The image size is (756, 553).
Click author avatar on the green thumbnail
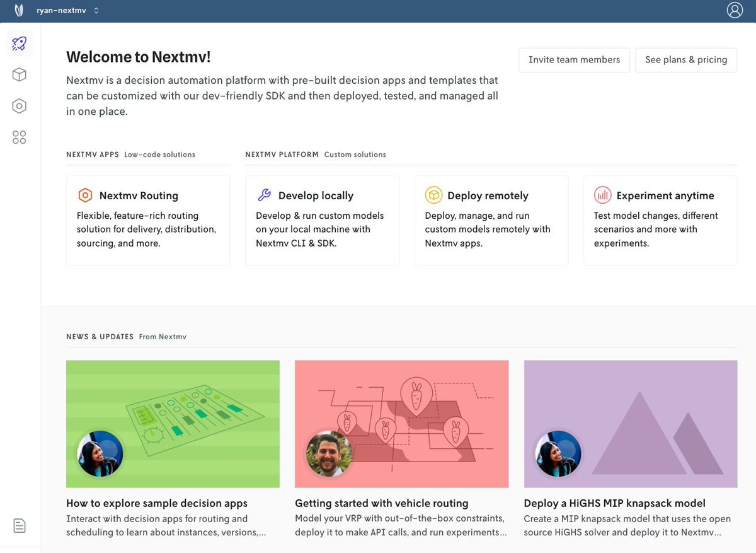coord(100,454)
